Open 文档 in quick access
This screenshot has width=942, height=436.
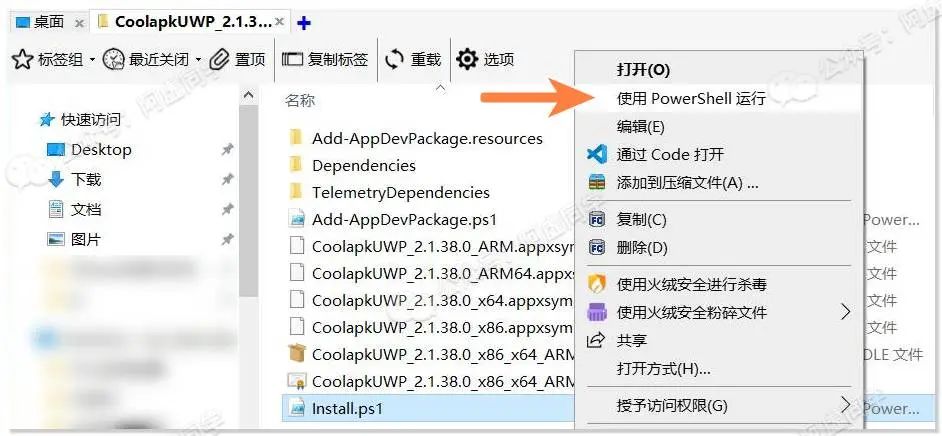pyautogui.click(x=86, y=210)
